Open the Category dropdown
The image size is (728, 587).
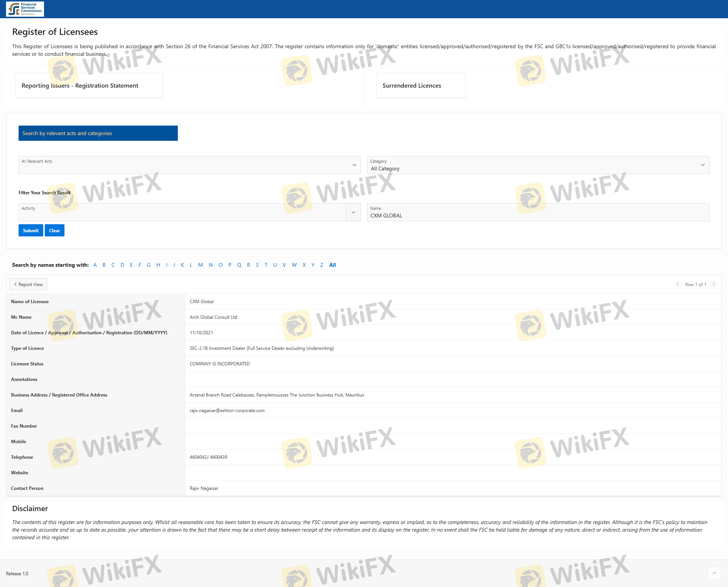tap(703, 165)
